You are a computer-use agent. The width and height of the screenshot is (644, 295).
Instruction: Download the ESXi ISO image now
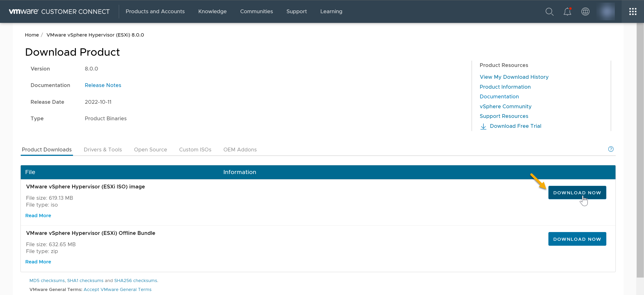(577, 193)
